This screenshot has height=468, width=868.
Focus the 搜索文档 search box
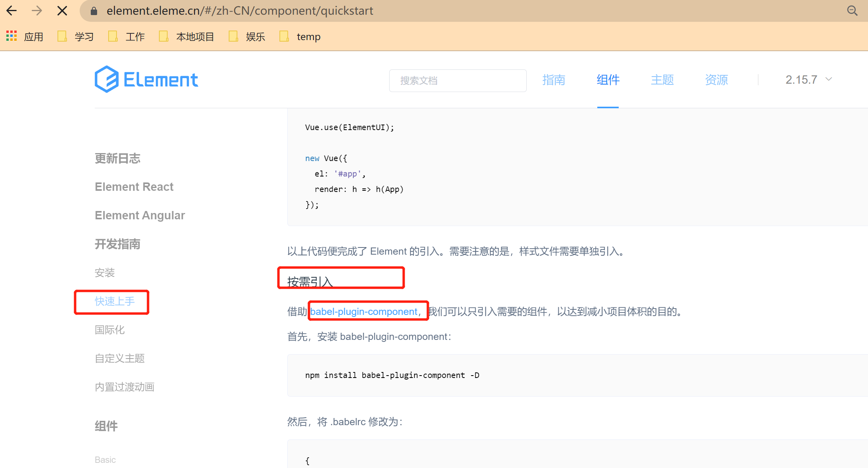[x=458, y=81]
